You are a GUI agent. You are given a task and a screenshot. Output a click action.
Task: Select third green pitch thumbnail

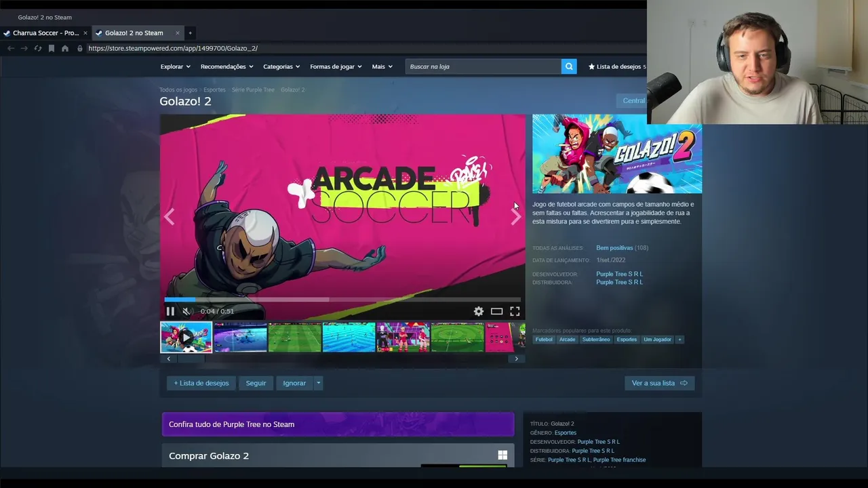(x=294, y=337)
